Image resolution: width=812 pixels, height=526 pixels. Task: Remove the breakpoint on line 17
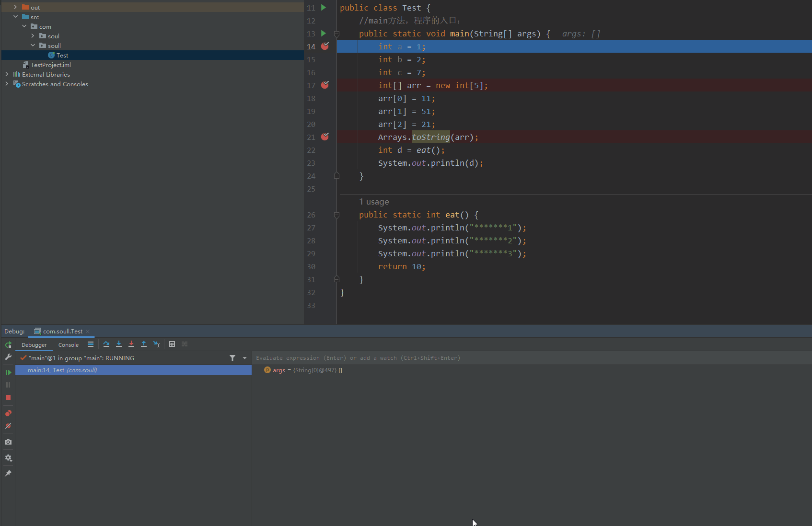tap(325, 85)
